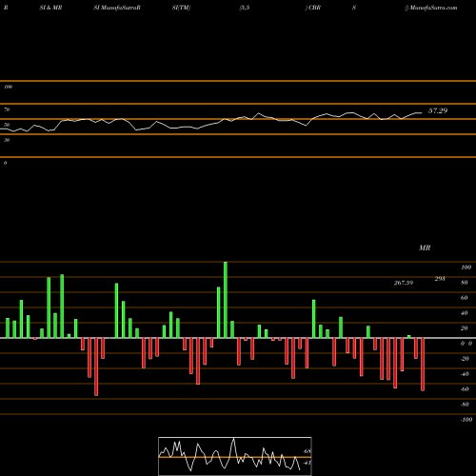Click the 293 value label
This screenshot has width=476, height=476.
[440, 279]
